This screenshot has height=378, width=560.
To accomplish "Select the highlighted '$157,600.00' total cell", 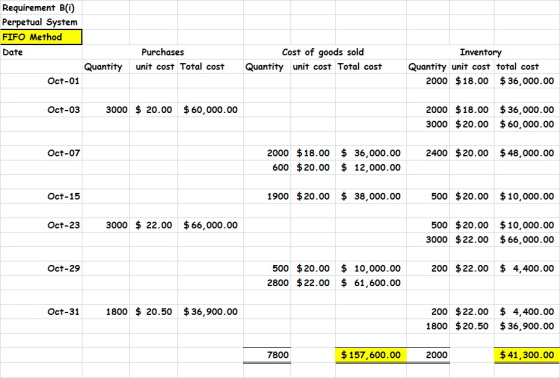I will tap(370, 355).
